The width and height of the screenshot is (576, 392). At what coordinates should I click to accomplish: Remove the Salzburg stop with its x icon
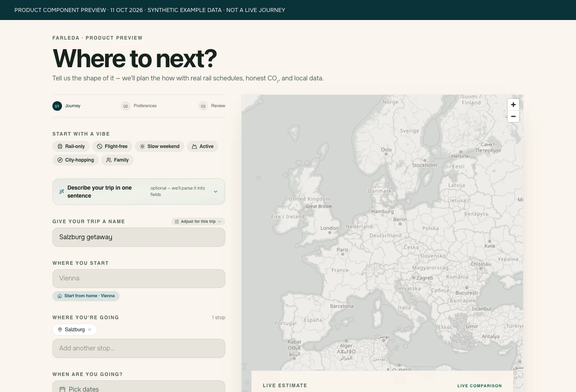tap(90, 330)
